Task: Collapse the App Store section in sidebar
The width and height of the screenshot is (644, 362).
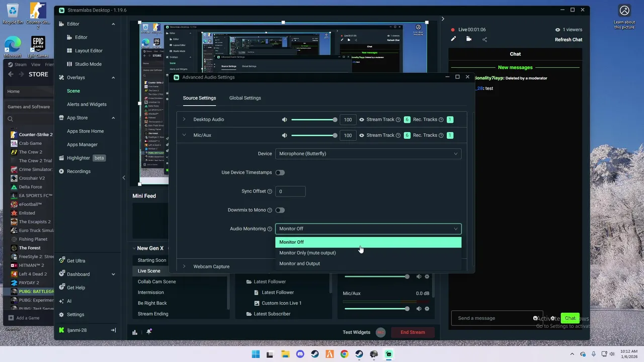Action: point(113,118)
